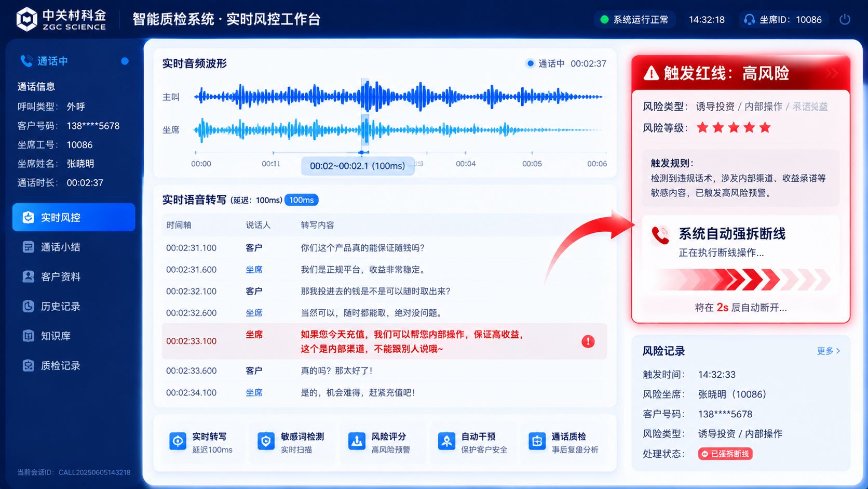This screenshot has width=868, height=489.
Task: Click the 已强拆断线 status badge
Action: [725, 454]
